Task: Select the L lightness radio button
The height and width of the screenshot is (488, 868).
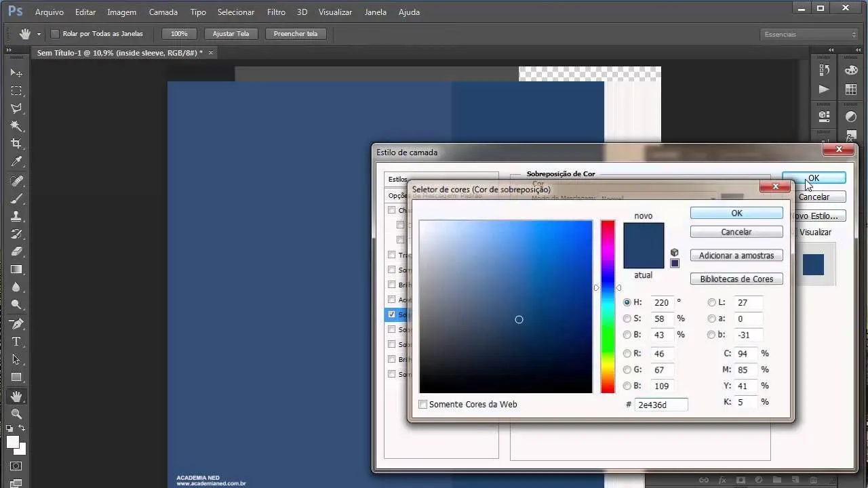Action: pyautogui.click(x=711, y=302)
